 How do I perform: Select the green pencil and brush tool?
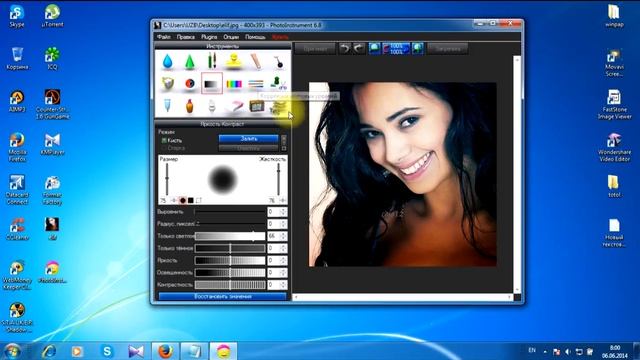(211, 61)
